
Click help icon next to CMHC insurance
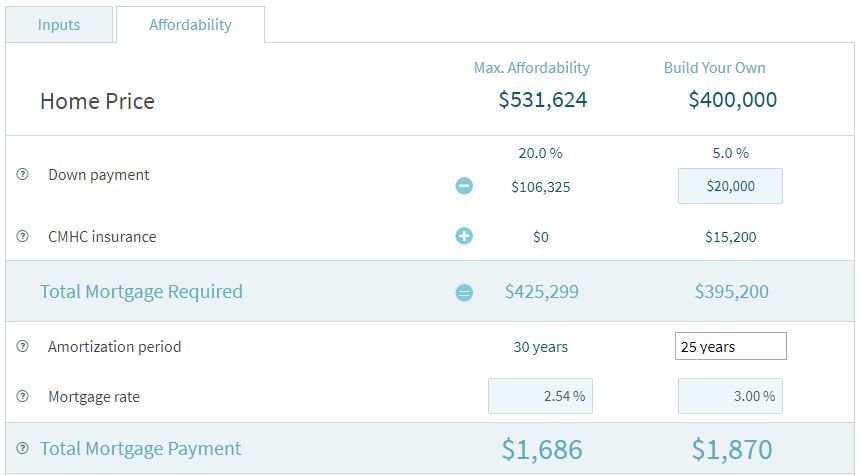tap(22, 237)
